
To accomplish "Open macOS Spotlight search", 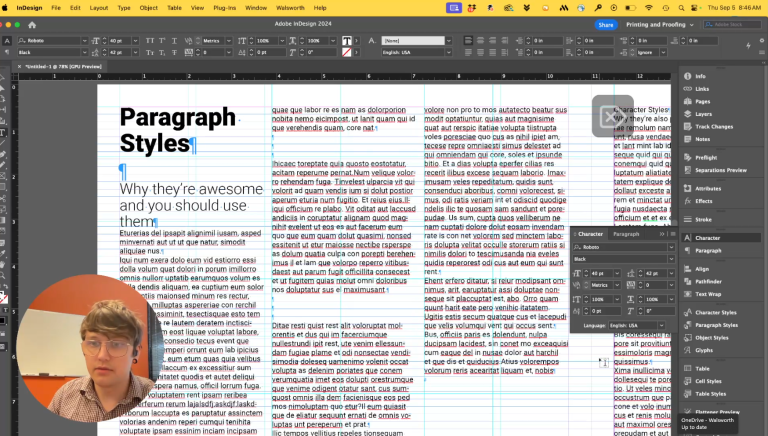I will (681, 8).
